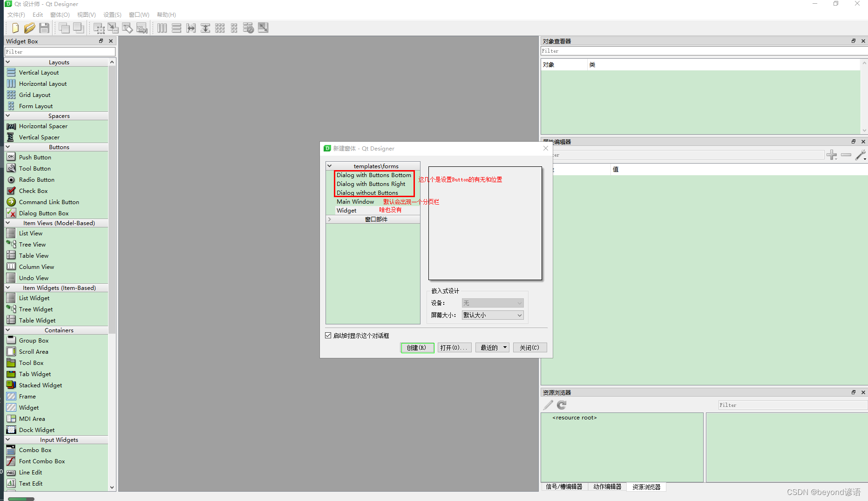Open the 设置(S) menu

point(112,15)
